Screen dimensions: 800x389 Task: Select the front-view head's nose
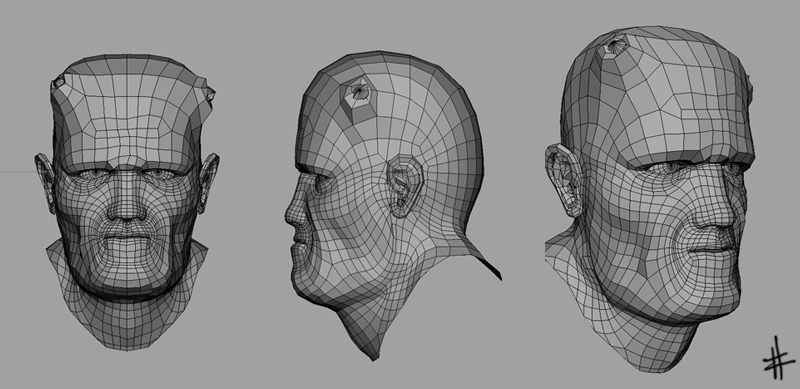click(126, 204)
